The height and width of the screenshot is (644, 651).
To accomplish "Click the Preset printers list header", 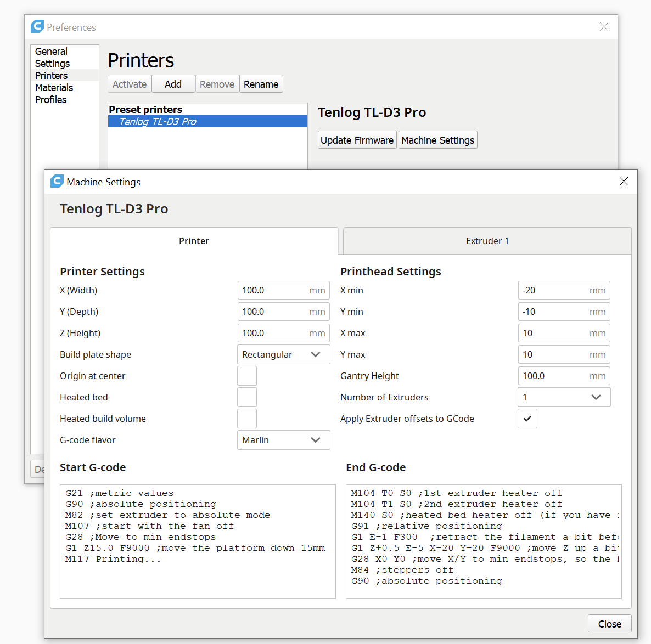I will click(x=145, y=109).
